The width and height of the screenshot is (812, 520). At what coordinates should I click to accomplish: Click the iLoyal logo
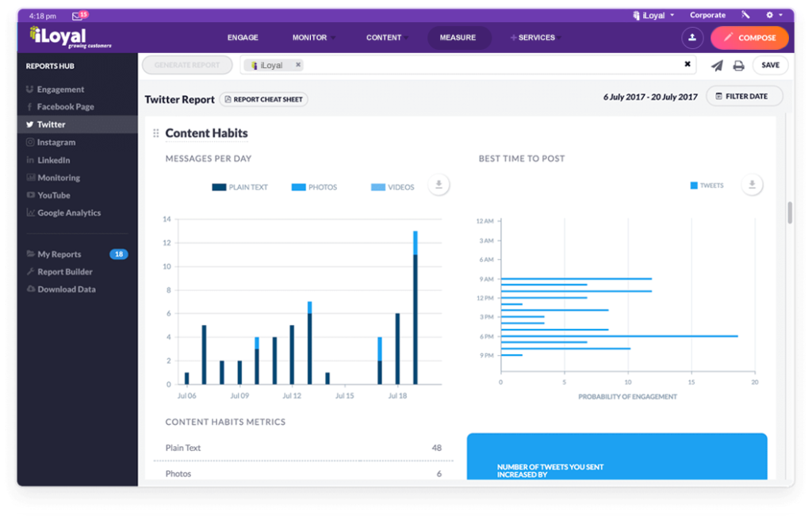[71, 37]
